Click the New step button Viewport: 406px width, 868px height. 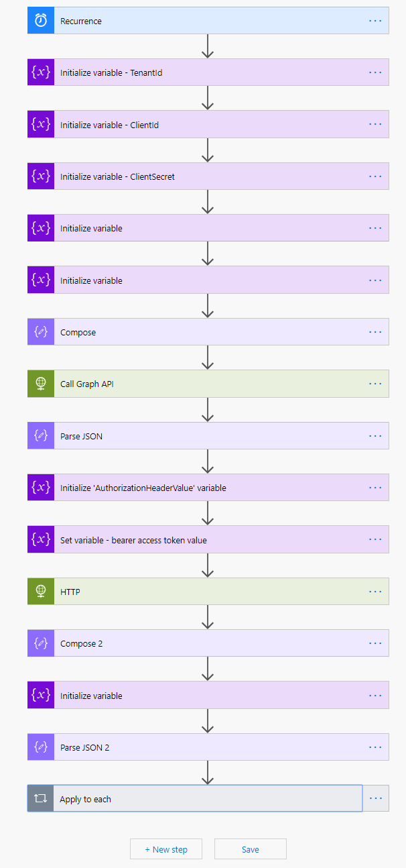165,849
